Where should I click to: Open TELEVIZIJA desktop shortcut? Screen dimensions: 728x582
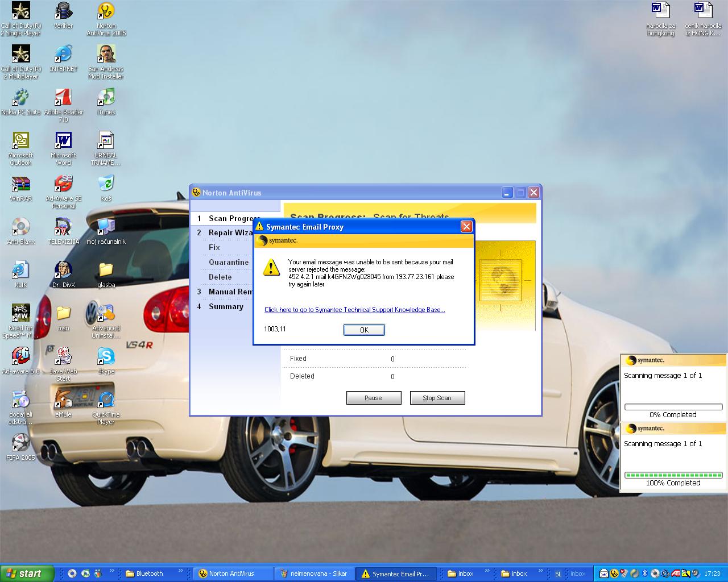[x=63, y=232]
